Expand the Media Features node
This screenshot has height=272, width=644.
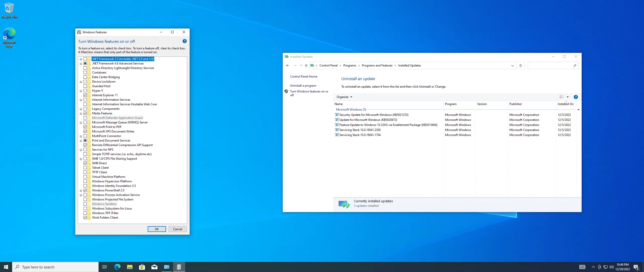click(x=81, y=114)
